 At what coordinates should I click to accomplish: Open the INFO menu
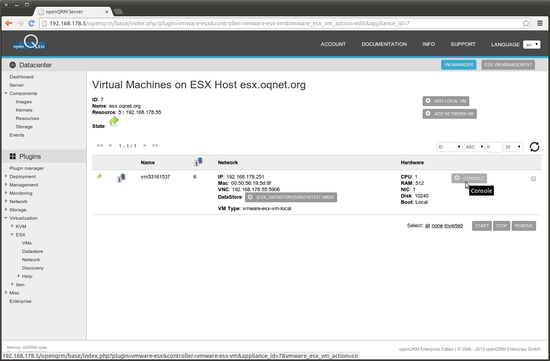point(429,44)
